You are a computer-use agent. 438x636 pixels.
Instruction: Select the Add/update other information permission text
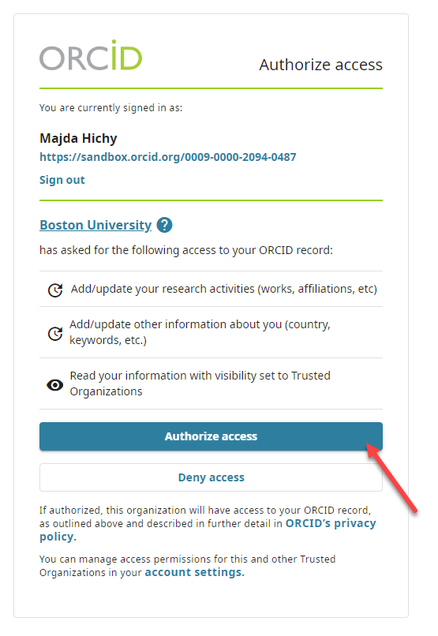[200, 332]
